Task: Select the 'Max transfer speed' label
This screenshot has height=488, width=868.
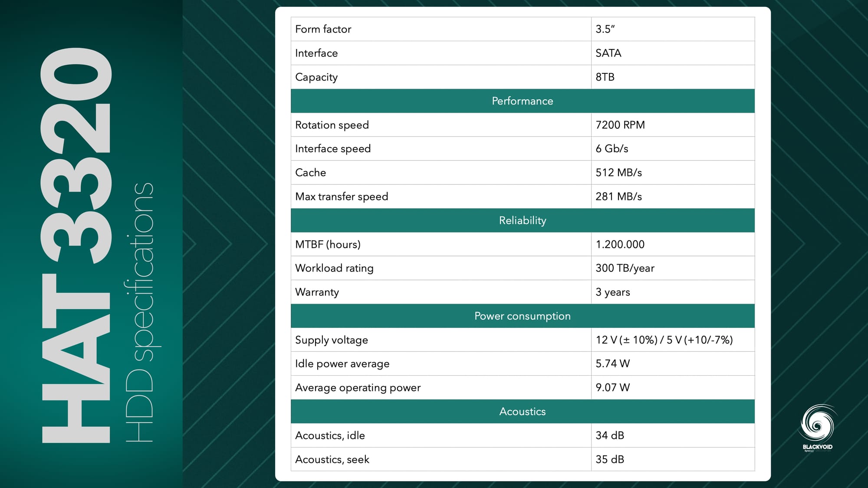Action: click(x=342, y=197)
